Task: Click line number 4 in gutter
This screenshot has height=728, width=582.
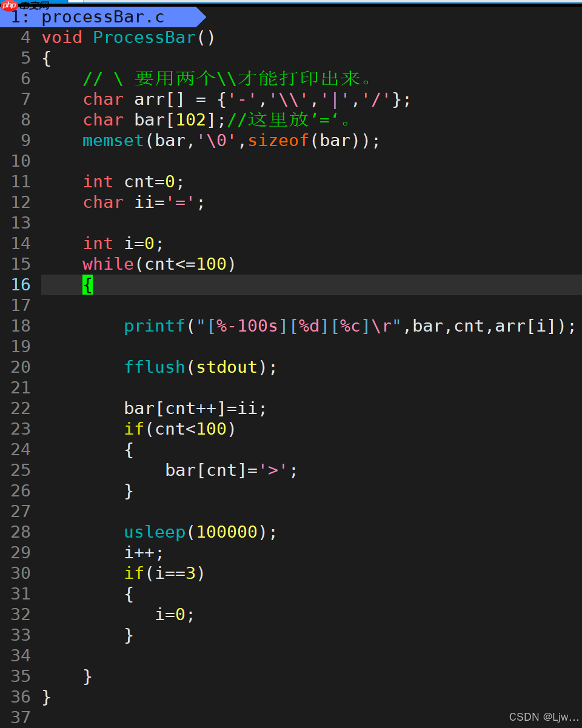Action: (25, 38)
